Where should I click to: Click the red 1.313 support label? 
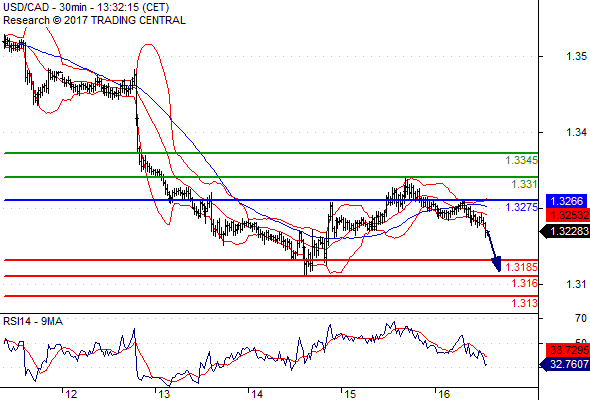tap(525, 303)
